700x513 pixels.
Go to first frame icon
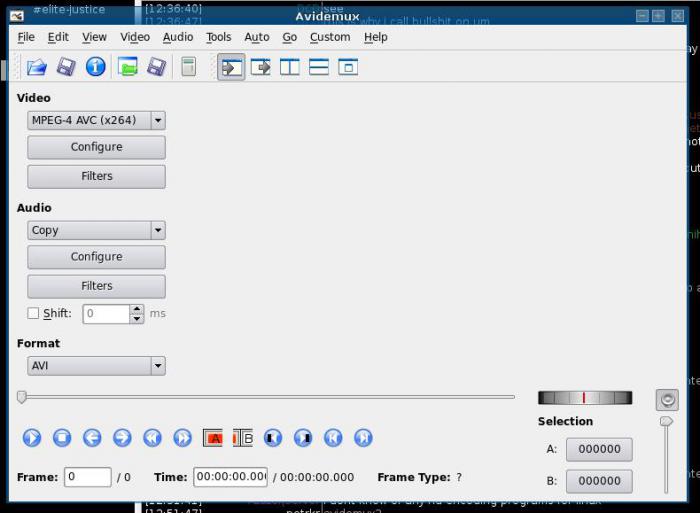coord(333,438)
